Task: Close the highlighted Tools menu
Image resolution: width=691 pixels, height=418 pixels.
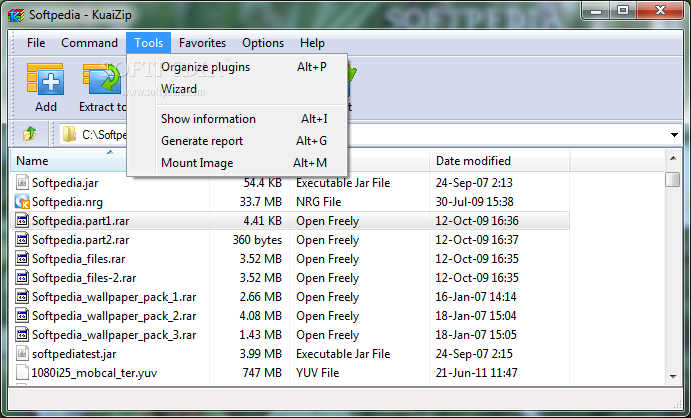Action: coord(149,43)
